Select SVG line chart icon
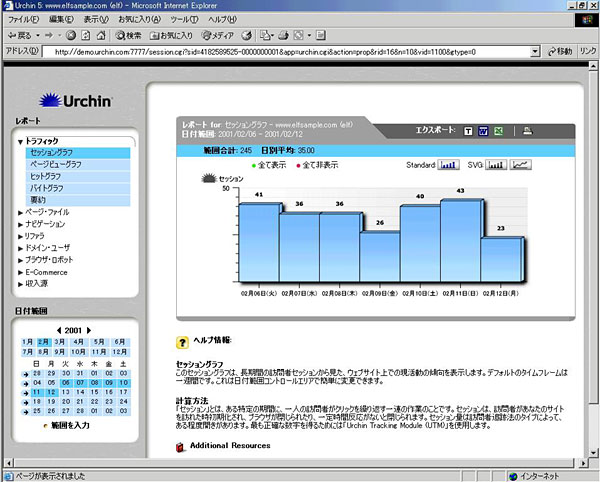The width and height of the screenshot is (600, 482). [x=520, y=165]
